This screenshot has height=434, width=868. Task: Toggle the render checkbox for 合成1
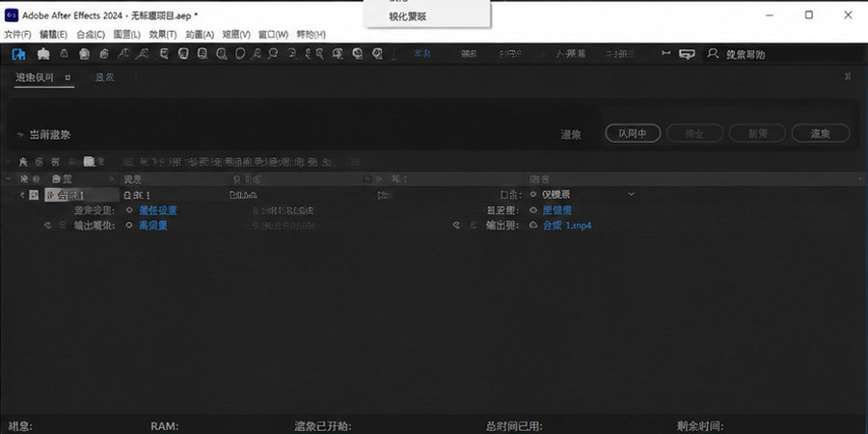click(35, 195)
